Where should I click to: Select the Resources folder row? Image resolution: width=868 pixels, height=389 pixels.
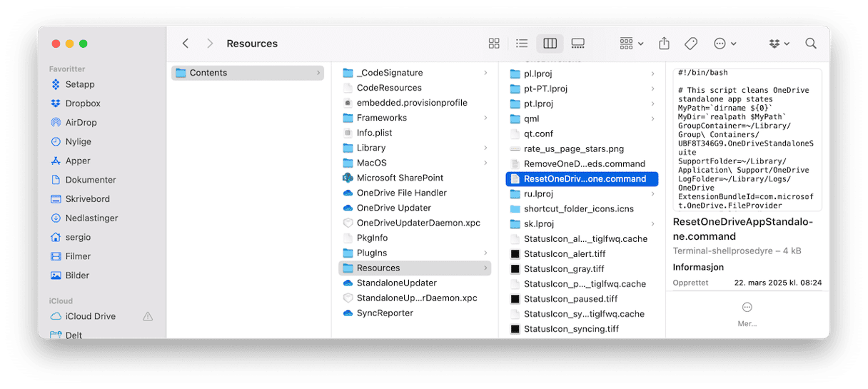(x=415, y=268)
